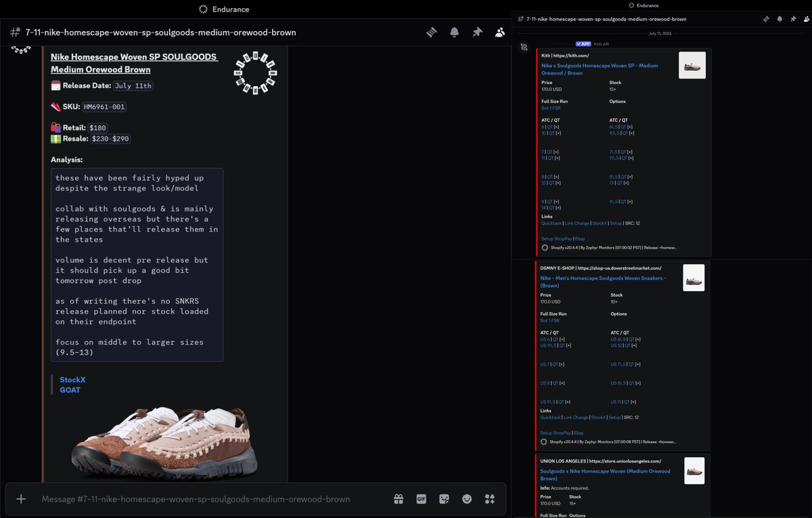Image resolution: width=812 pixels, height=518 pixels.
Task: Click the 9:00 AM message timestamp
Action: (x=601, y=43)
